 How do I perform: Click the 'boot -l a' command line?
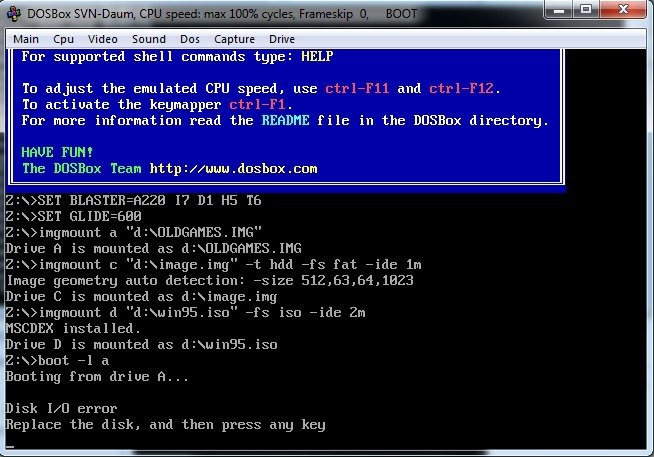pos(58,360)
